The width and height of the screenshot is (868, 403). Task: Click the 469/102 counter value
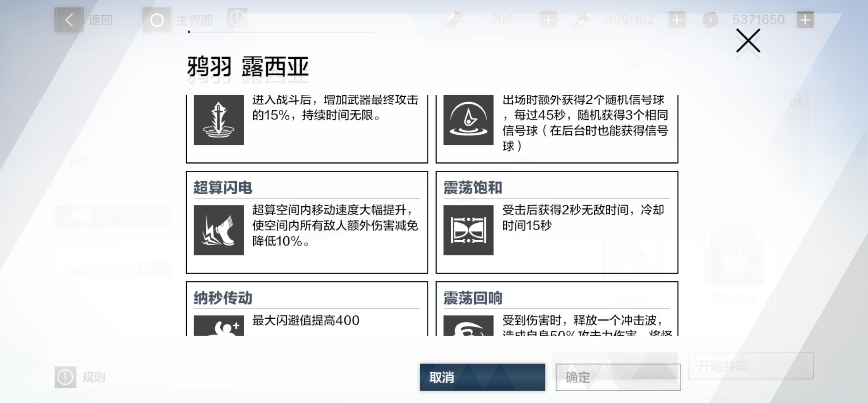(630, 20)
